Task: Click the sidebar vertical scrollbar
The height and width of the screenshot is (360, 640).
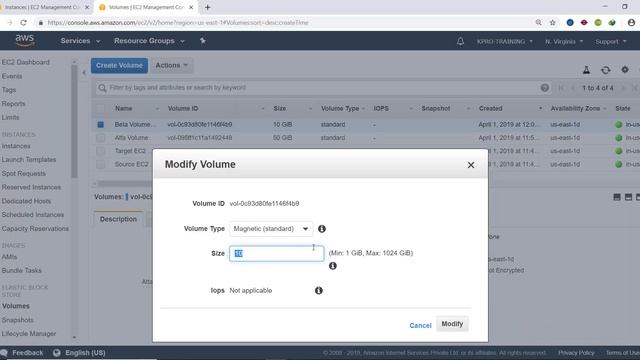Action: pos(74,122)
